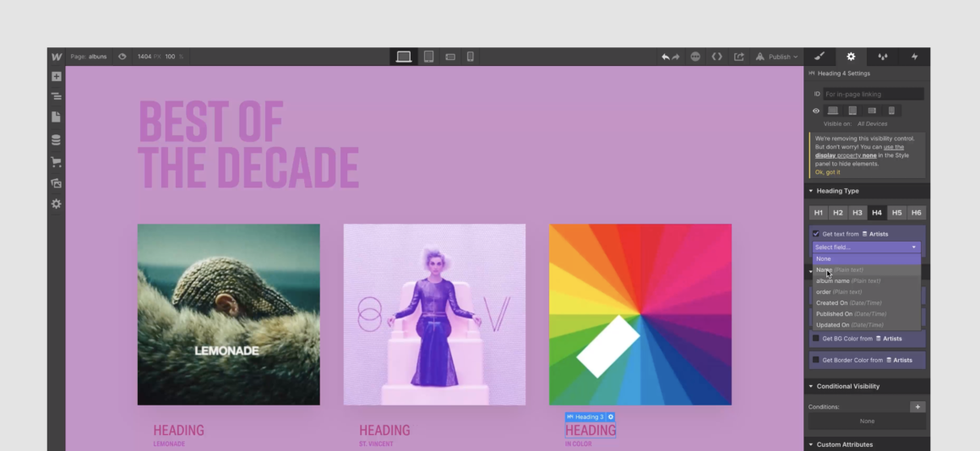
Task: Choose 'Published On (Date/Time)' field option
Action: (x=866, y=314)
